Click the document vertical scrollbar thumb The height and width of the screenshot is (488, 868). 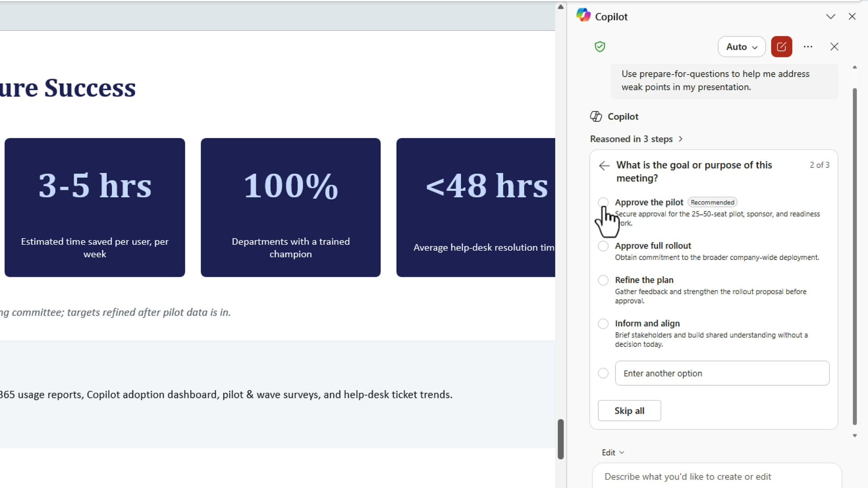click(561, 439)
